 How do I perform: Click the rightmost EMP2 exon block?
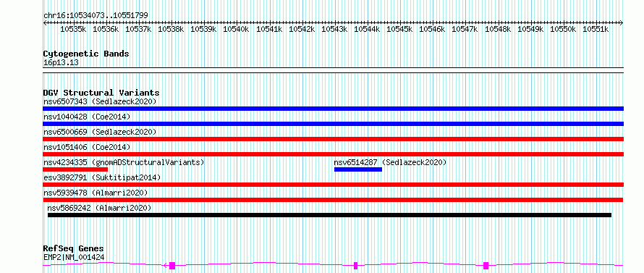[x=486, y=266]
